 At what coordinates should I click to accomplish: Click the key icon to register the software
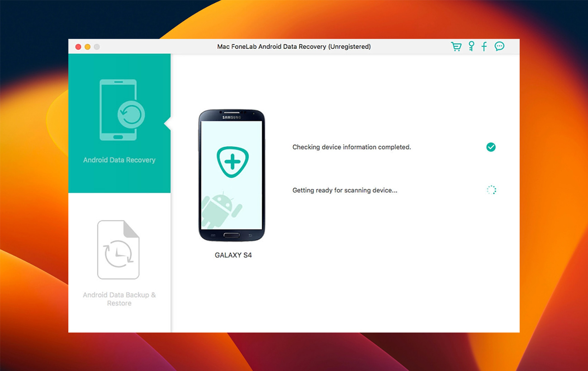[471, 47]
